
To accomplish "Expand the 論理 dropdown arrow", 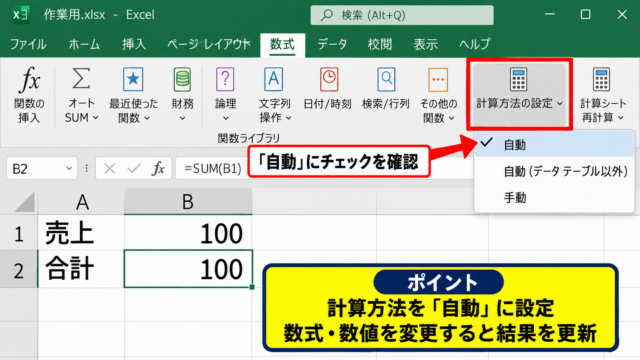I will pos(226,118).
